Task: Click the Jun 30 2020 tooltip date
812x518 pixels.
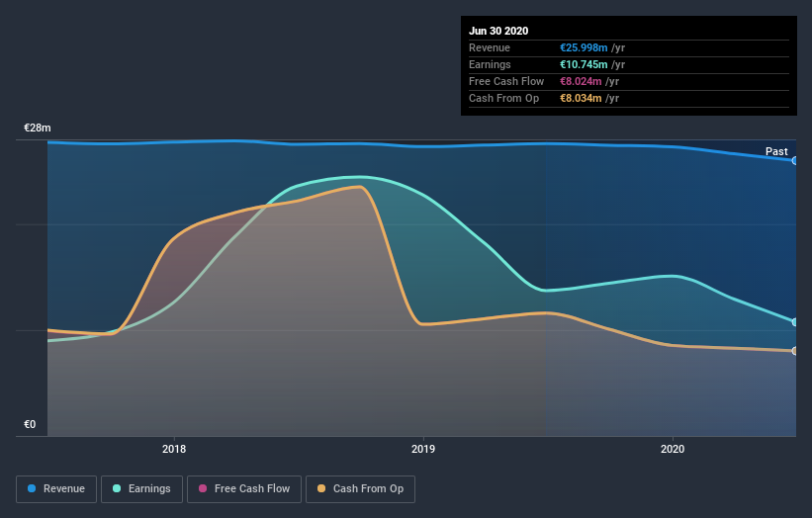Action: [x=498, y=31]
